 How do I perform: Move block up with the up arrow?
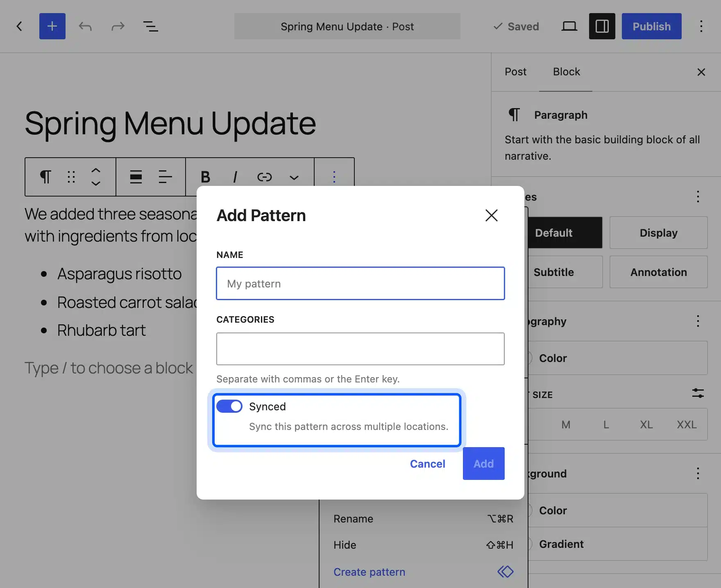(x=96, y=170)
